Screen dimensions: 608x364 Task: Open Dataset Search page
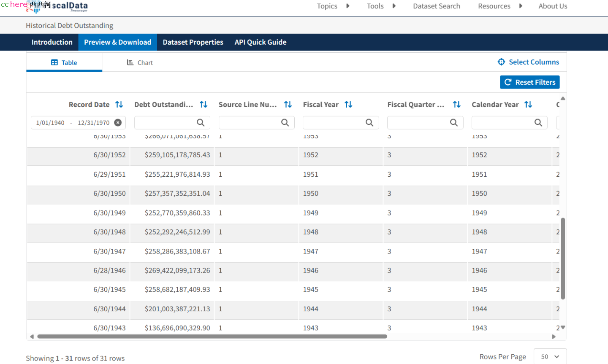(x=437, y=6)
